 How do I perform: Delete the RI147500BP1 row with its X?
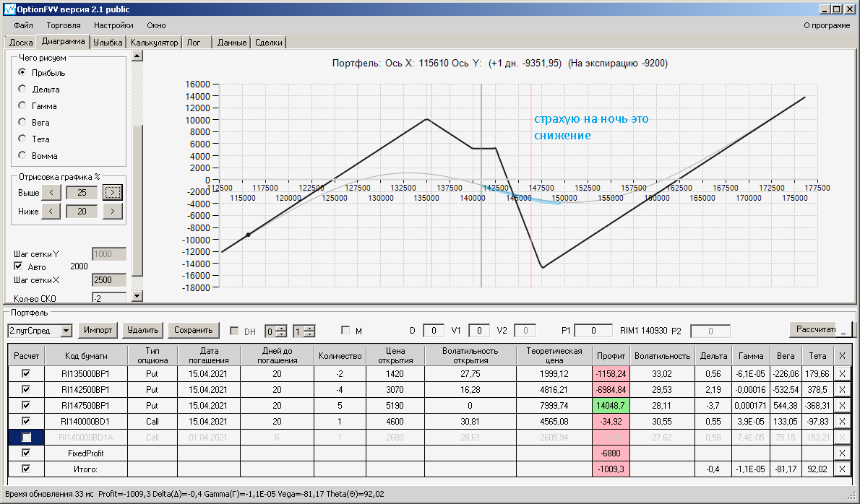click(842, 405)
